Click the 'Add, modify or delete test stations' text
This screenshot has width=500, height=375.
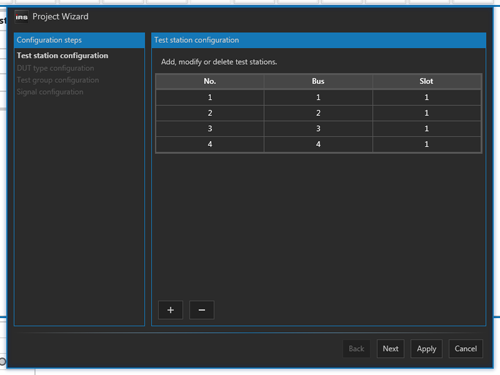point(219,62)
